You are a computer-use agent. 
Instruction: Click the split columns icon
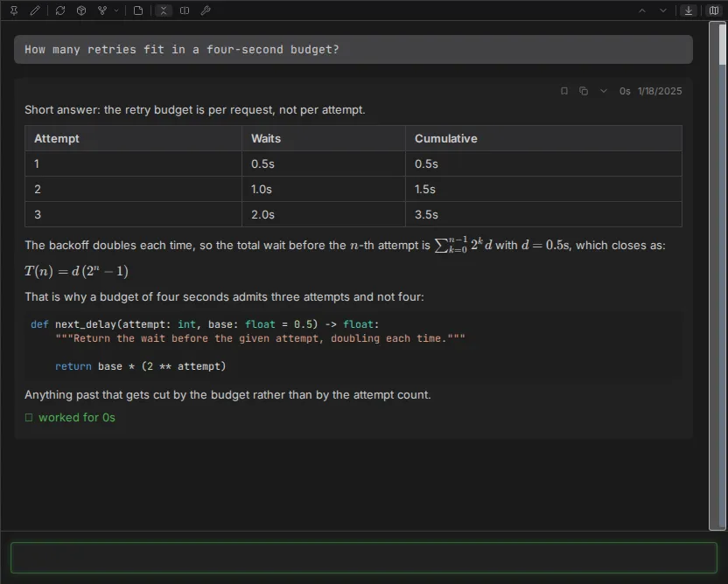click(x=185, y=10)
